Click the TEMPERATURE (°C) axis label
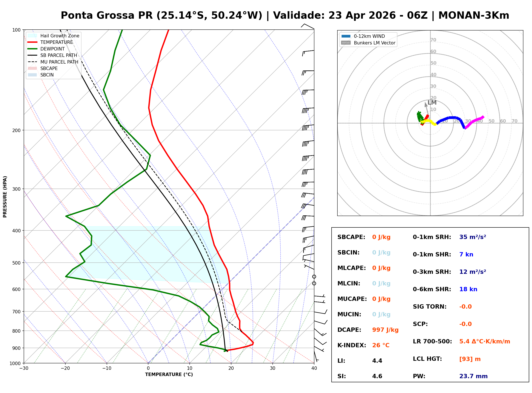532x393 pixels. (169, 375)
